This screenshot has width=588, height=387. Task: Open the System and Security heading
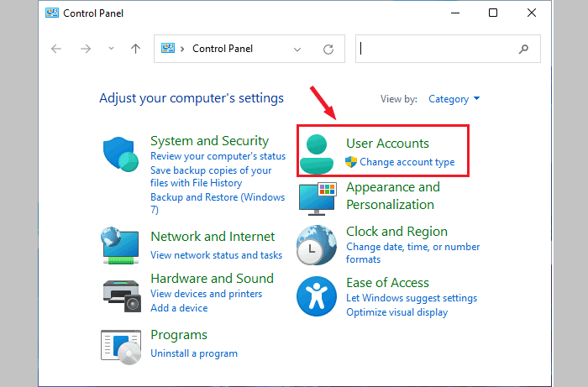210,140
